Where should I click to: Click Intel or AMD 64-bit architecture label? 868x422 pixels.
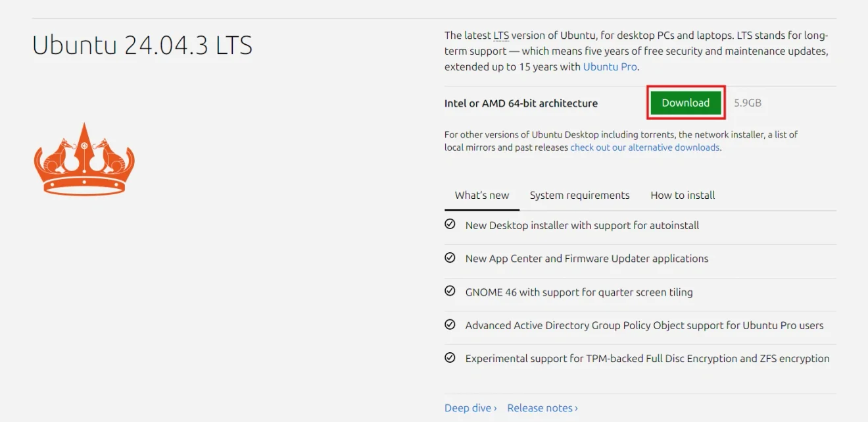pos(521,103)
